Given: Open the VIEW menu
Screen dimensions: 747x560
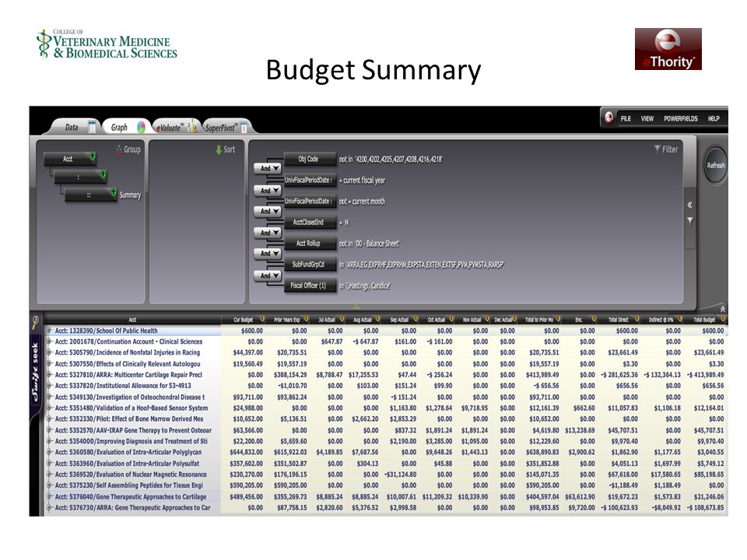Looking at the screenshot, I should point(647,118).
